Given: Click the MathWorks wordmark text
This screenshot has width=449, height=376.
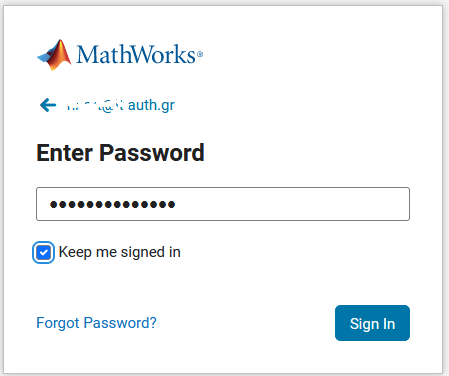Looking at the screenshot, I should [x=136, y=54].
